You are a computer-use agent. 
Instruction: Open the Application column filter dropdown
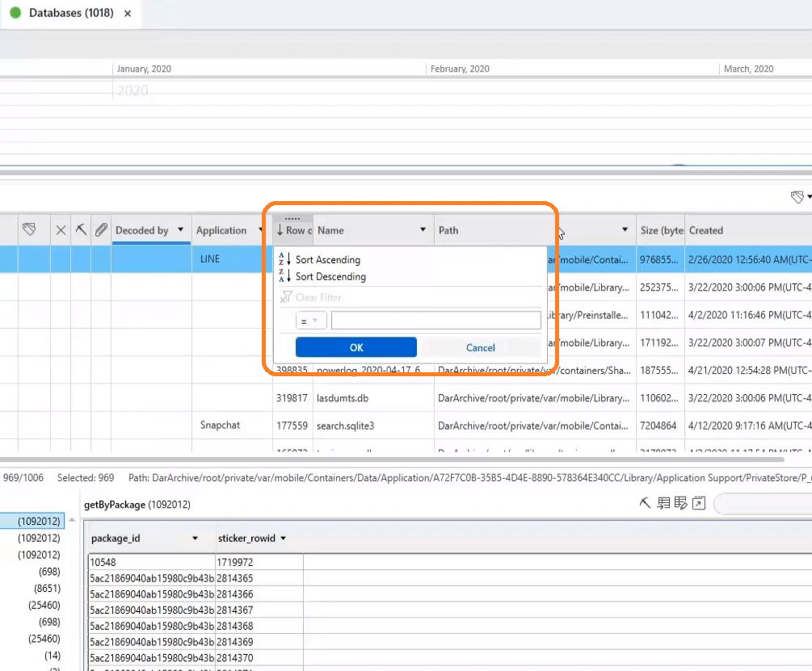click(x=261, y=229)
